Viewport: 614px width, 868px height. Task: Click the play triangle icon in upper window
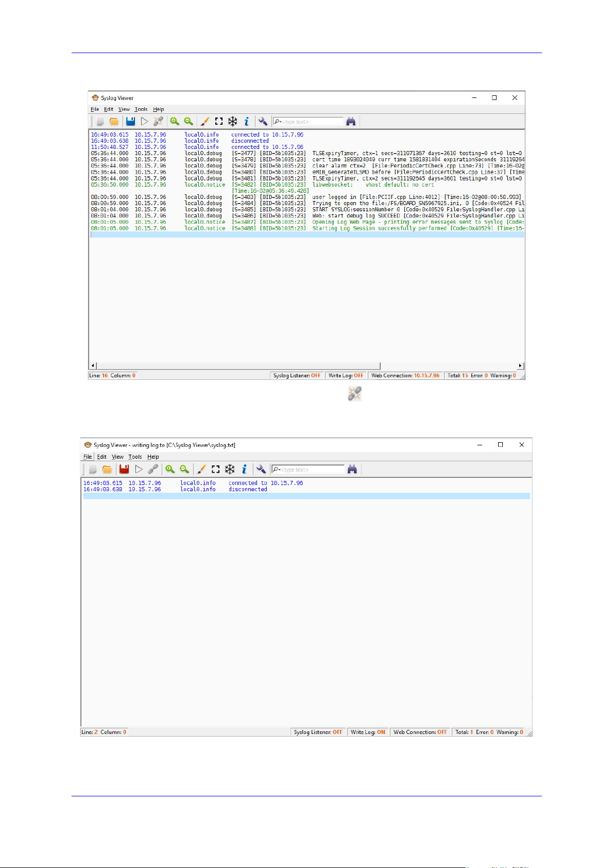pyautogui.click(x=144, y=122)
